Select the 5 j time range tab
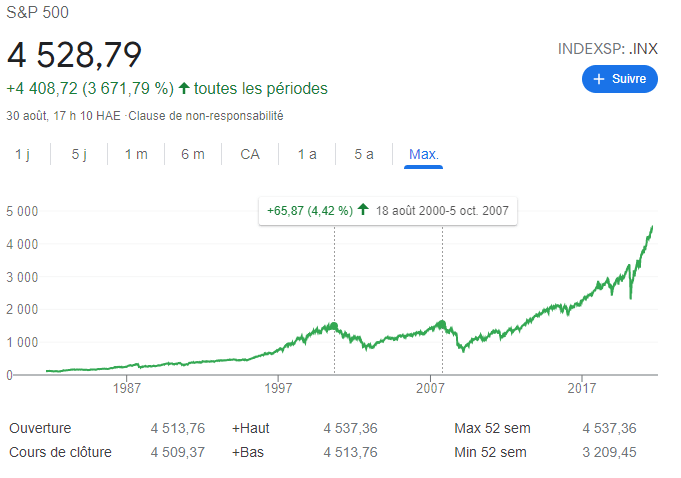 pos(80,154)
